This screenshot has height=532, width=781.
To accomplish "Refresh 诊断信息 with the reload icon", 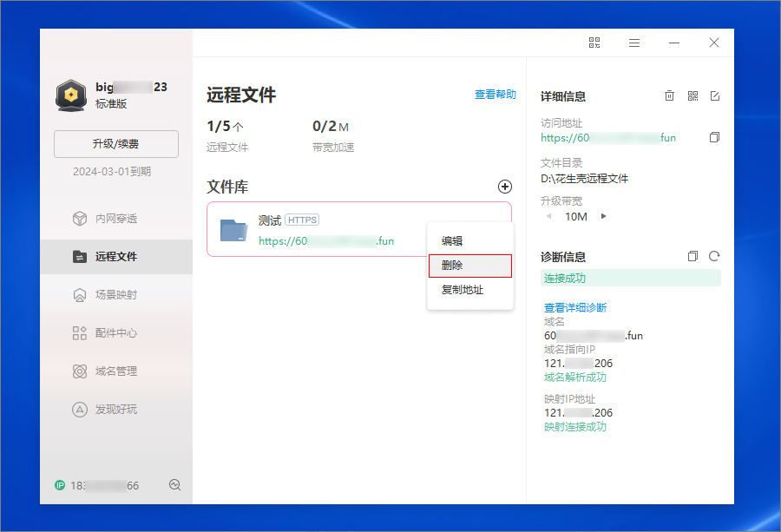I will click(x=714, y=256).
